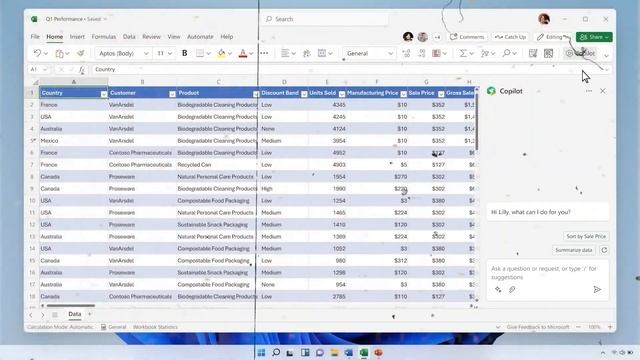The image size is (640, 360).
Task: Click the Sort by Sale Price suggestion
Action: (x=586, y=236)
